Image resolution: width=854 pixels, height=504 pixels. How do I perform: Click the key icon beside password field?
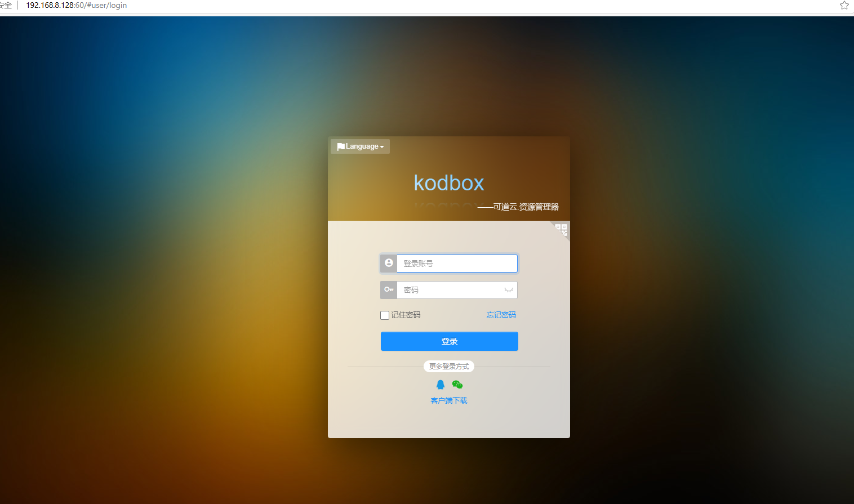point(389,289)
